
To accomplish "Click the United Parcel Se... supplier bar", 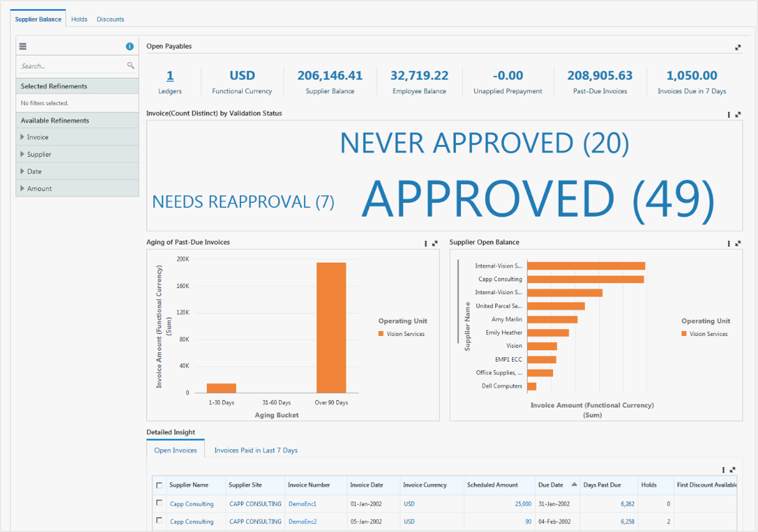I will 556,306.
